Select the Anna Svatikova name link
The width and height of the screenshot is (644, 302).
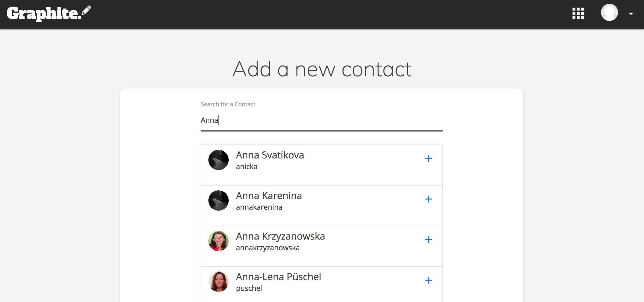(x=270, y=155)
